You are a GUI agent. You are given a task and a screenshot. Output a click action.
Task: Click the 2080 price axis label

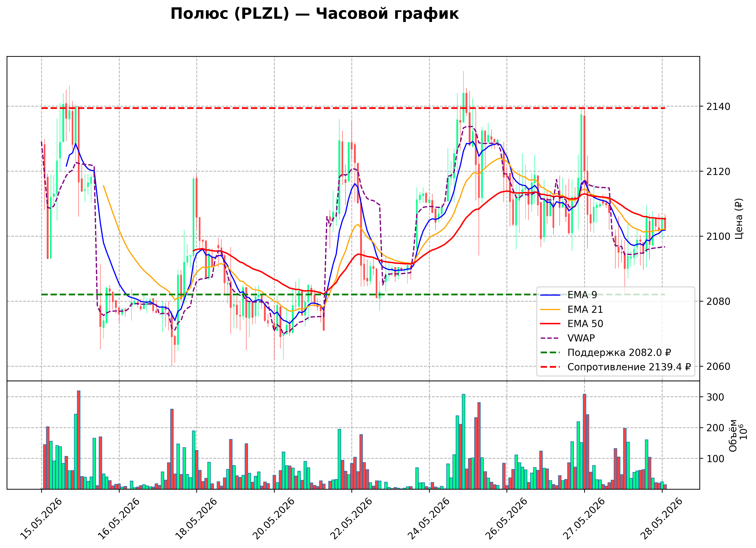pos(718,302)
